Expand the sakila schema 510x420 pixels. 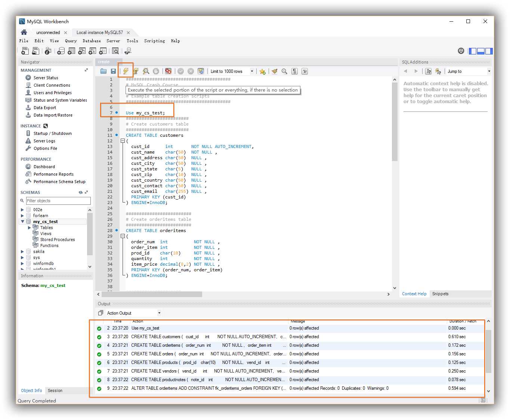tap(22, 251)
